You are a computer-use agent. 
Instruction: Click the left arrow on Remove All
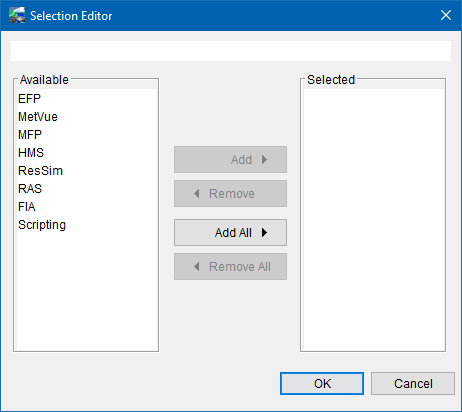tap(197, 266)
